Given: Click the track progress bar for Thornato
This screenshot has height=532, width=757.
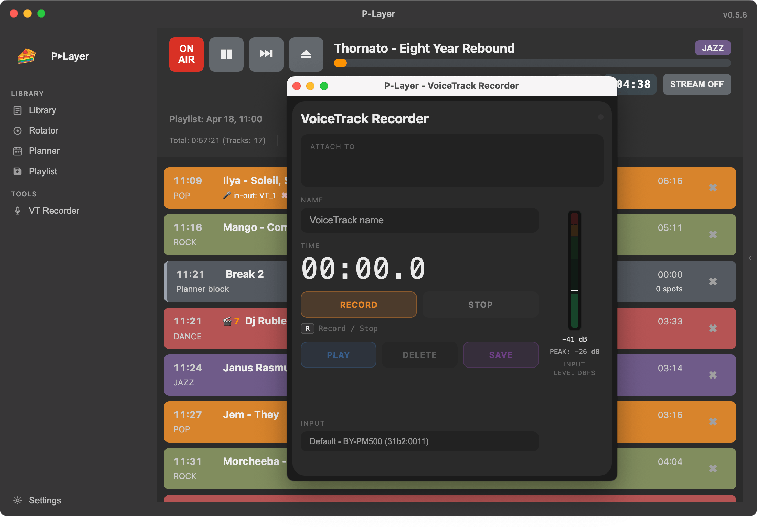Looking at the screenshot, I should (532, 63).
